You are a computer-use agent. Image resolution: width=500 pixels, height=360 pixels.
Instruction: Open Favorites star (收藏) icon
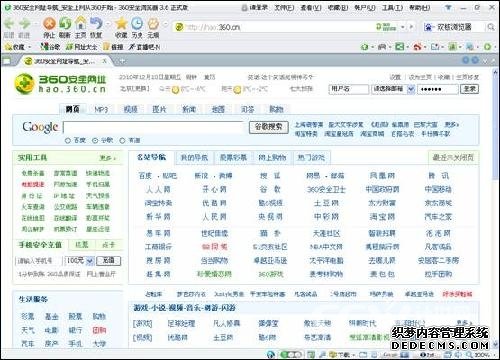(x=121, y=24)
